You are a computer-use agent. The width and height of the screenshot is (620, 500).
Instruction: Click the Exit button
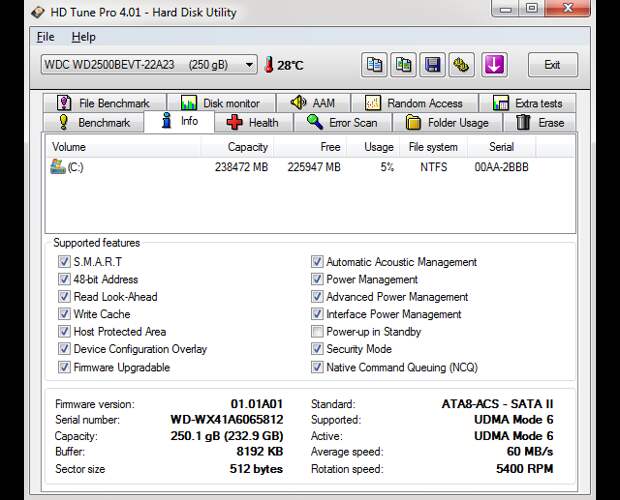coord(552,64)
